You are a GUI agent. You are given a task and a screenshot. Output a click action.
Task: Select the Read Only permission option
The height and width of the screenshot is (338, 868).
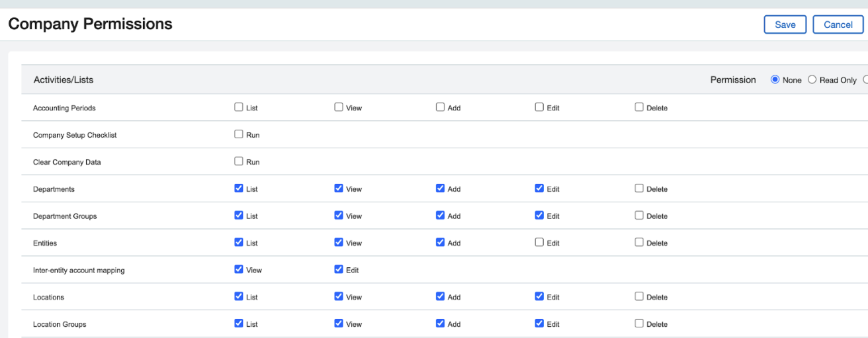(812, 80)
